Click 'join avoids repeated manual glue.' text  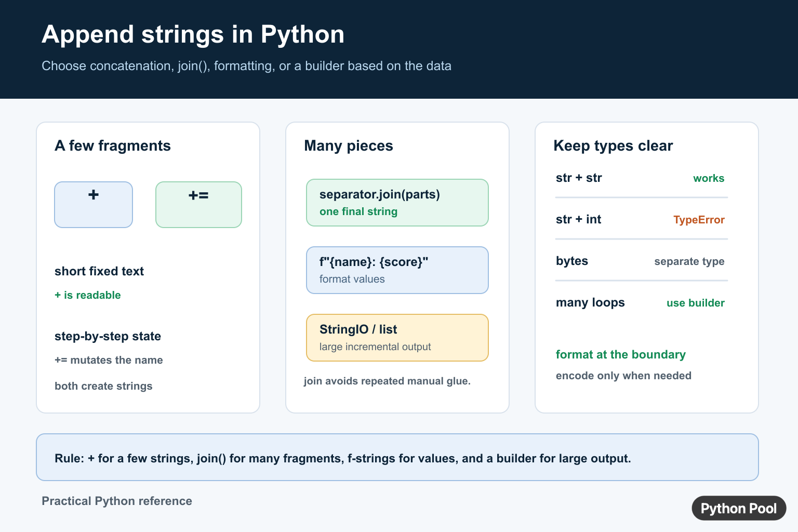click(387, 381)
